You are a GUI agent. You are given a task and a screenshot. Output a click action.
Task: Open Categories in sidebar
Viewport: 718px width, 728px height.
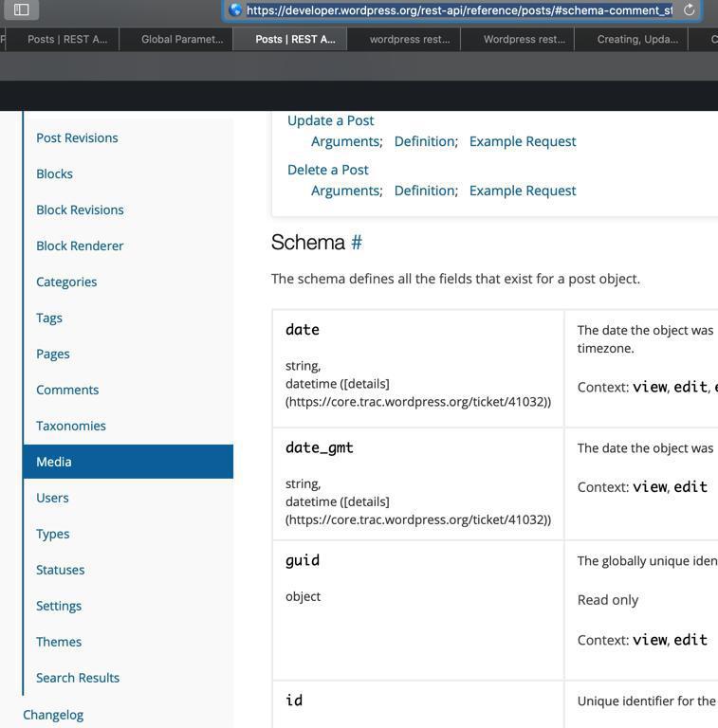[66, 282]
